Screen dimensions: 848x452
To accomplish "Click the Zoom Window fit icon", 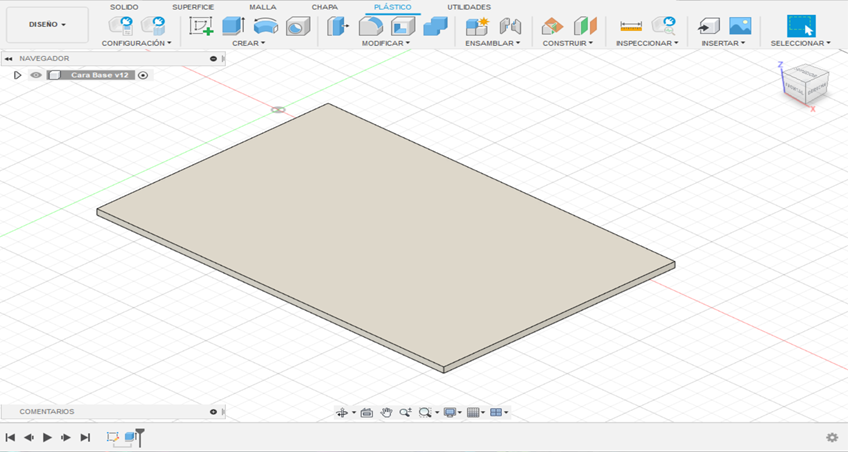I will [x=425, y=413].
